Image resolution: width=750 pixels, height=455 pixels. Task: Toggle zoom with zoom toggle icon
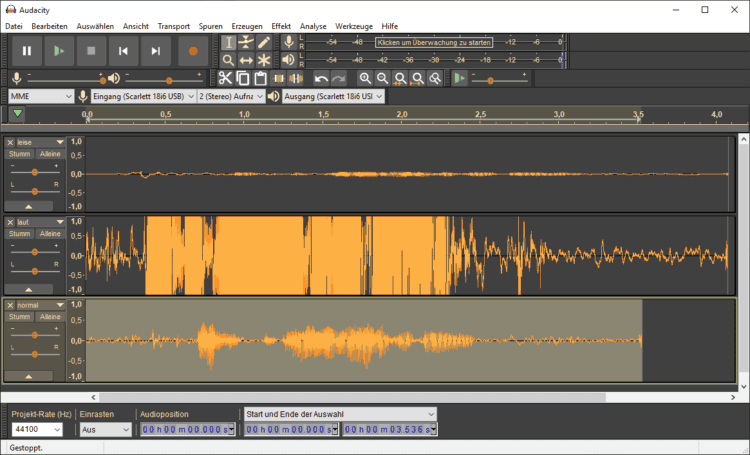(435, 78)
